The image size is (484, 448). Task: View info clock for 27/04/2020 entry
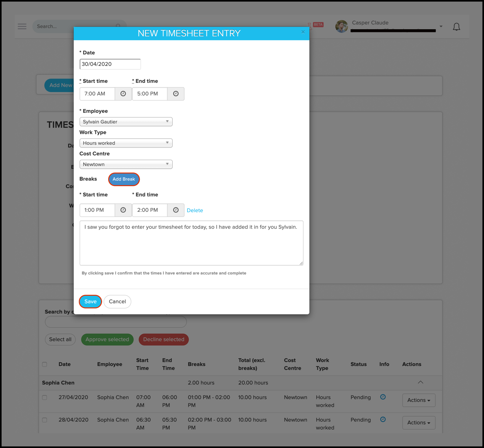[383, 397]
